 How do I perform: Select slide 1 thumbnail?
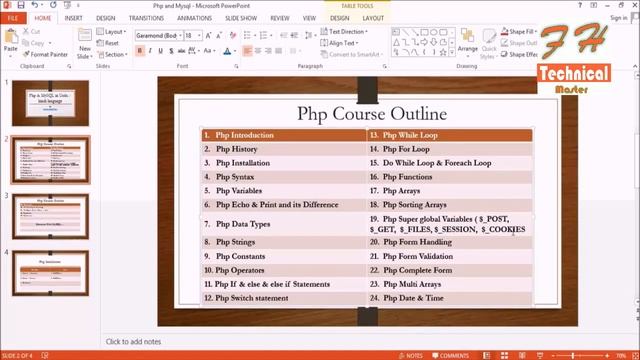pyautogui.click(x=50, y=103)
